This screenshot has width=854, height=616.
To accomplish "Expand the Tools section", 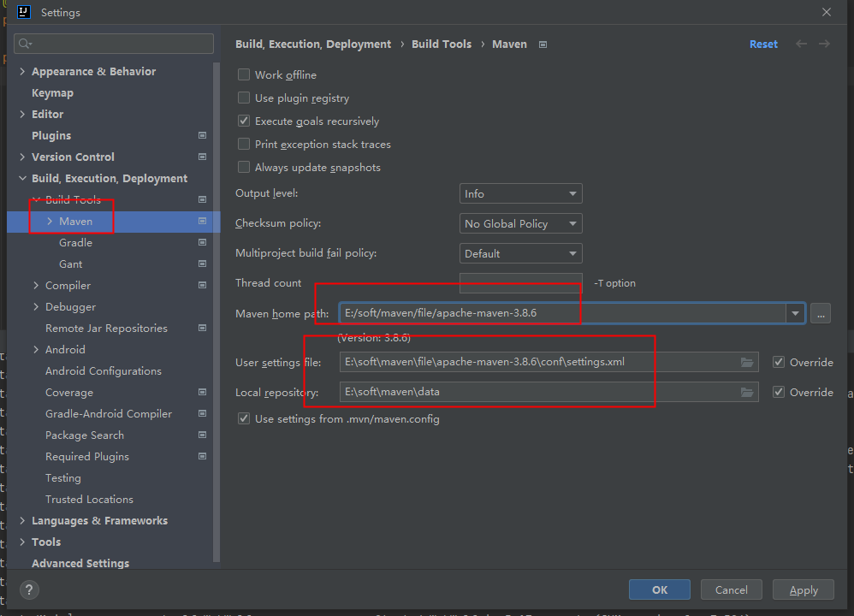I will click(x=22, y=542).
